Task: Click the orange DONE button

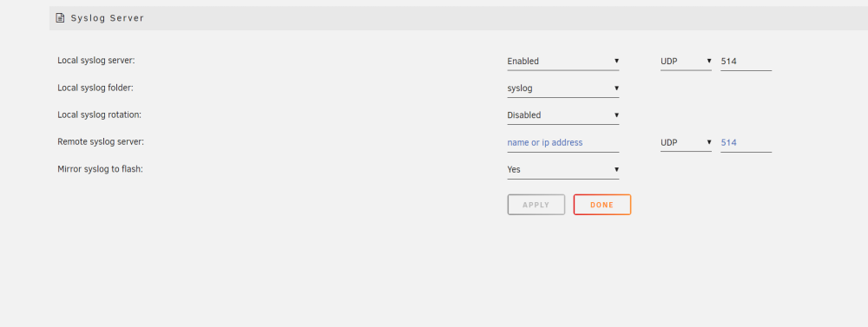Action: coord(602,205)
